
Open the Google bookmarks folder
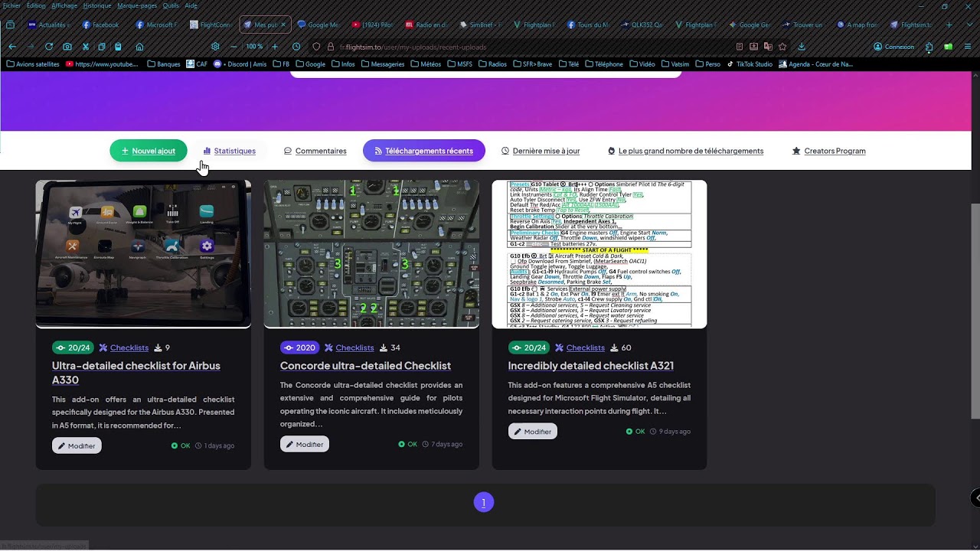[x=311, y=64]
